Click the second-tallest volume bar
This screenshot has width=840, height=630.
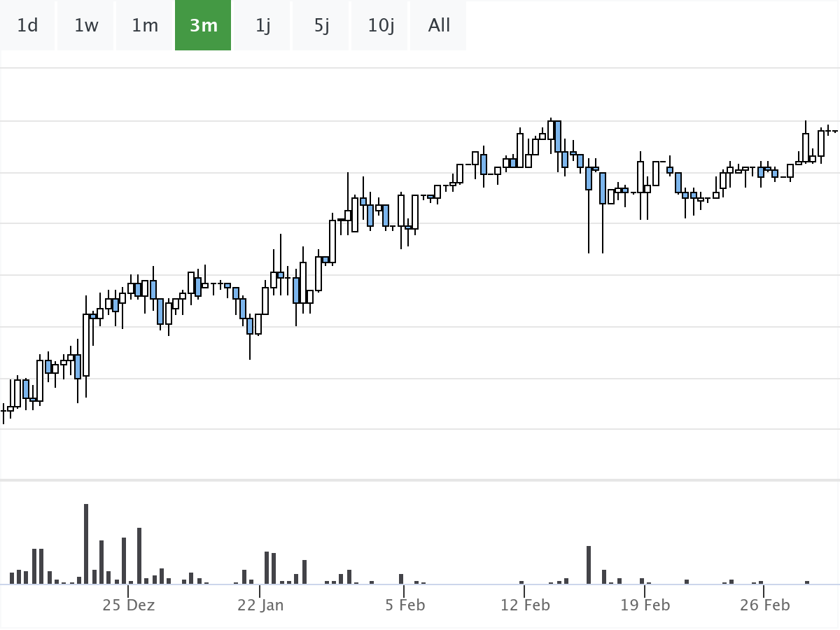139,556
